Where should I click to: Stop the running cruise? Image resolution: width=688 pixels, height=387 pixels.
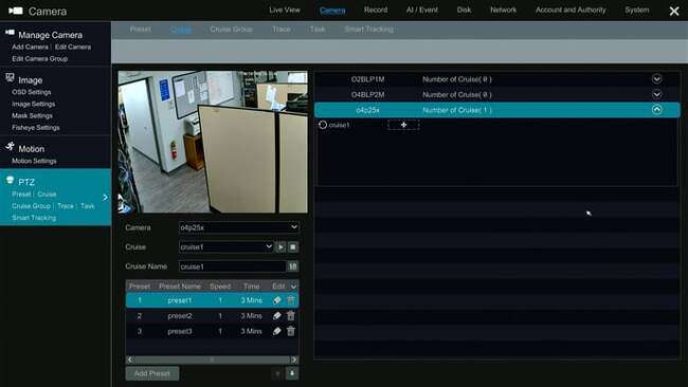pos(293,247)
